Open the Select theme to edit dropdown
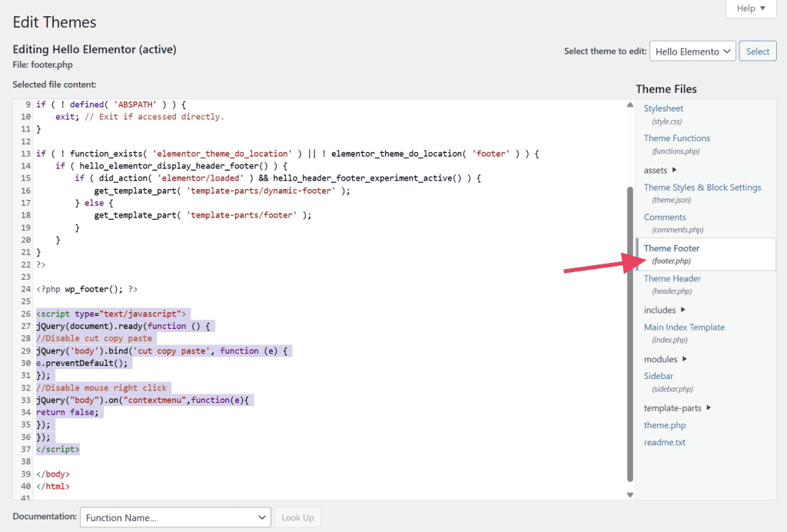787x532 pixels. click(692, 52)
